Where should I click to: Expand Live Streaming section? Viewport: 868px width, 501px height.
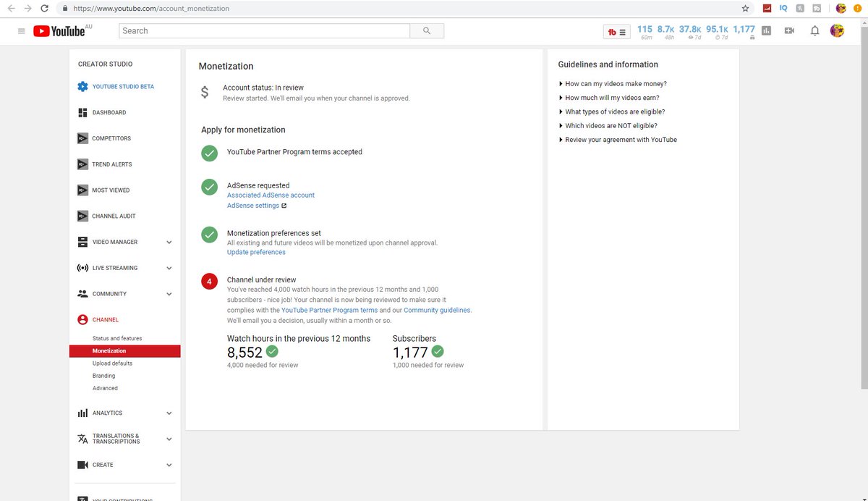point(169,268)
